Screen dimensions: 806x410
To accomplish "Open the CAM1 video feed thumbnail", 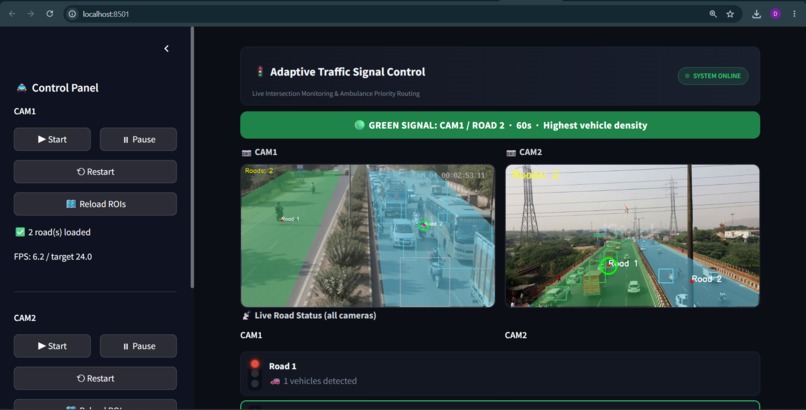I will pos(368,236).
